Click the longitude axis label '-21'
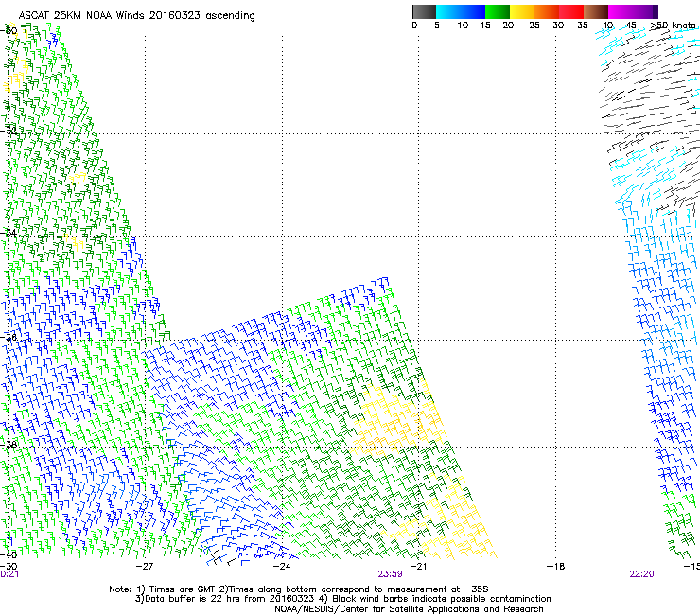The height and width of the screenshot is (615, 700). point(418,567)
